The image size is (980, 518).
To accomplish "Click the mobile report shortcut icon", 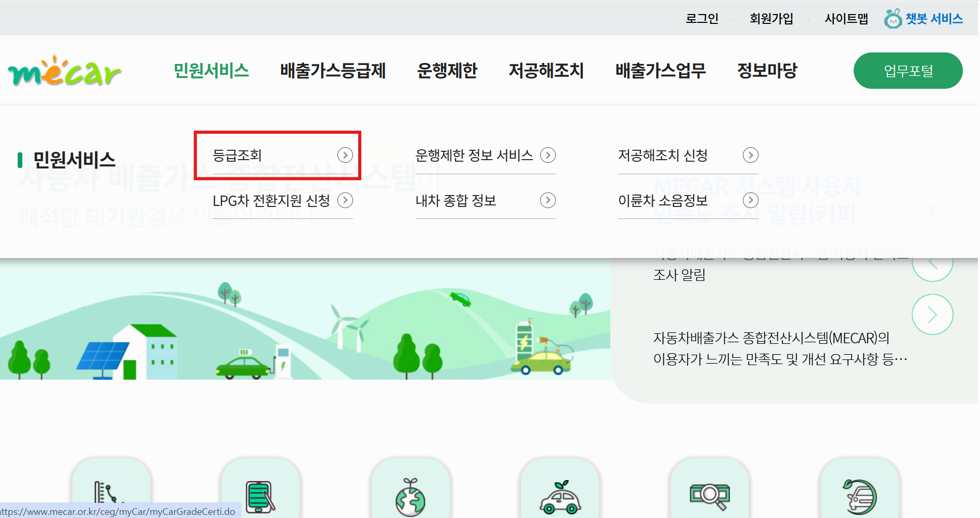I will click(x=260, y=494).
